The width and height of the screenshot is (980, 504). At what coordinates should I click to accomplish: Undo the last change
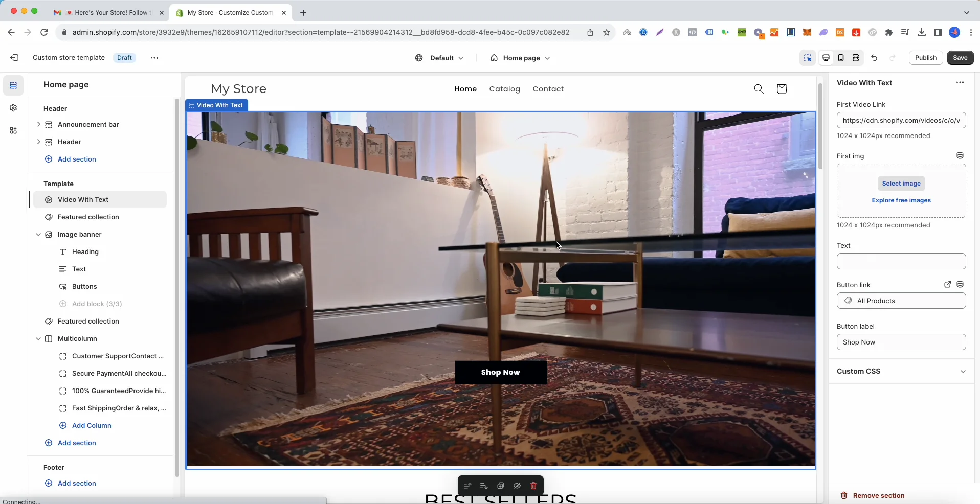pyautogui.click(x=874, y=58)
